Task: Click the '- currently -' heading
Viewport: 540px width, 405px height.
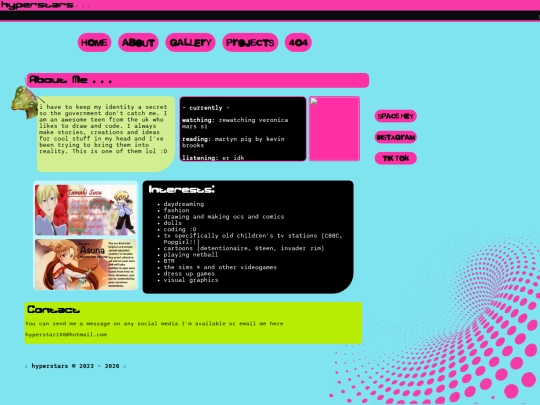Action: (206, 108)
